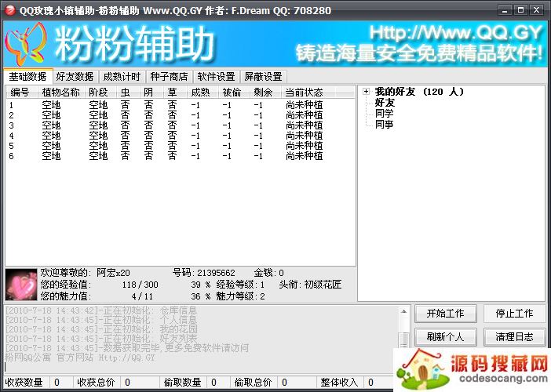Select plot row number 3
551x392 pixels.
coord(181,125)
